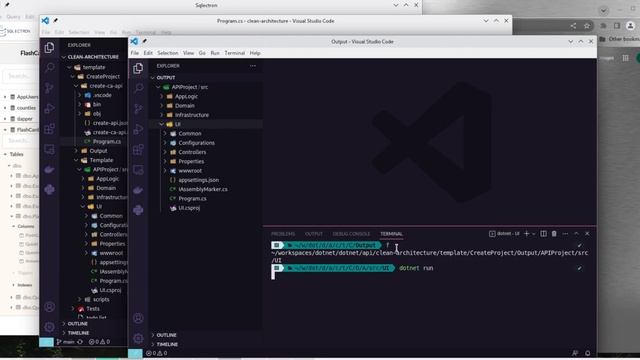Click errors and warnings indicator in Output status bar
This screenshot has height=360, width=640.
[157, 353]
